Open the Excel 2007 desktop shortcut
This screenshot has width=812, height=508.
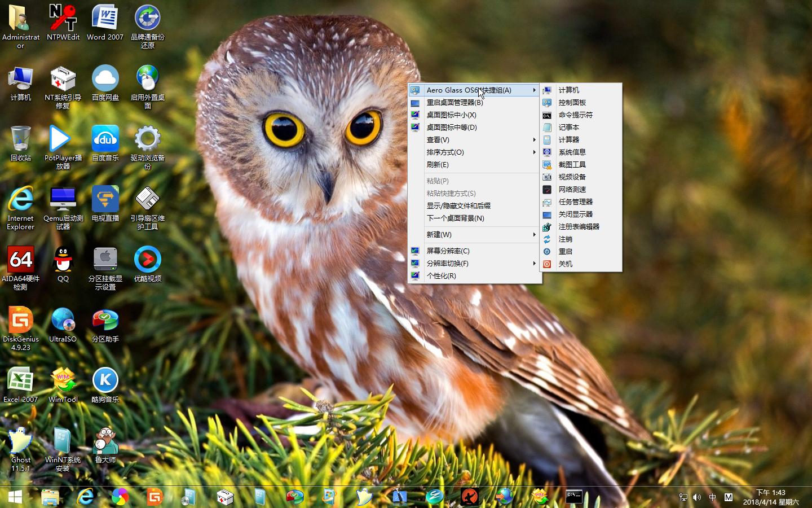[x=21, y=385]
